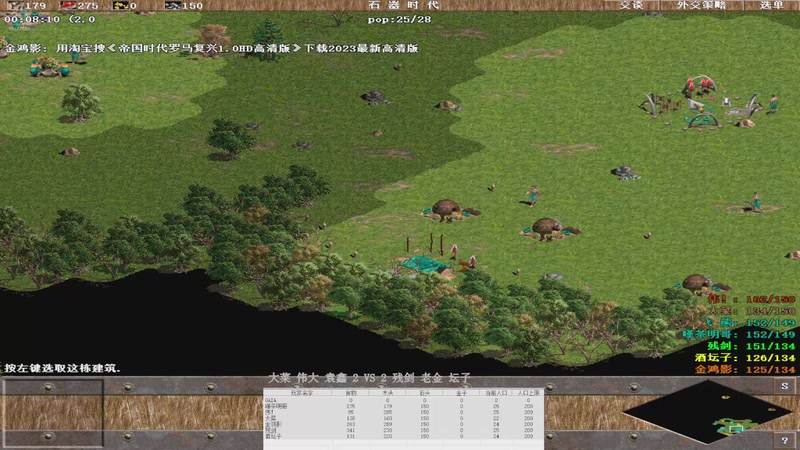800x450 pixels.
Task: Click the 大菜 row in the stats table
Action: 403,418
